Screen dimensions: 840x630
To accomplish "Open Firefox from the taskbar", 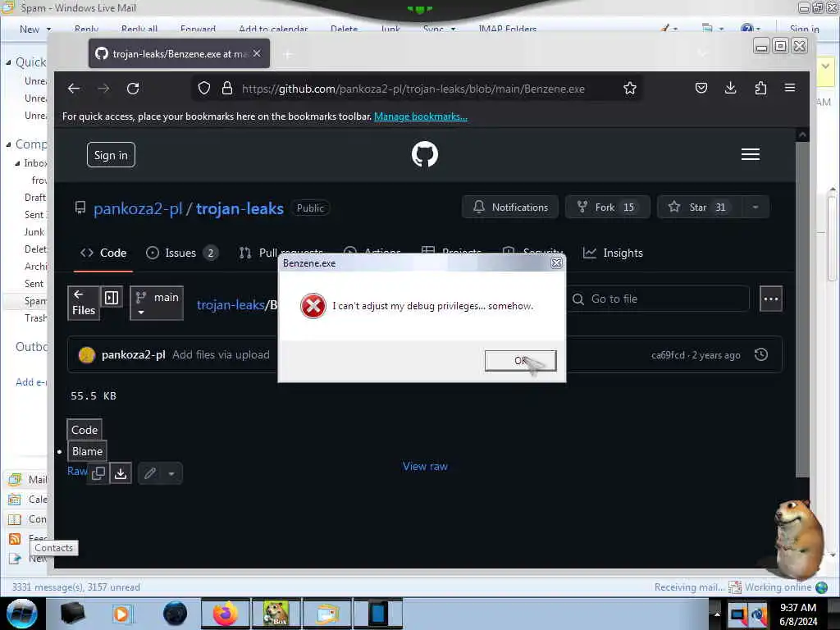I will (225, 614).
